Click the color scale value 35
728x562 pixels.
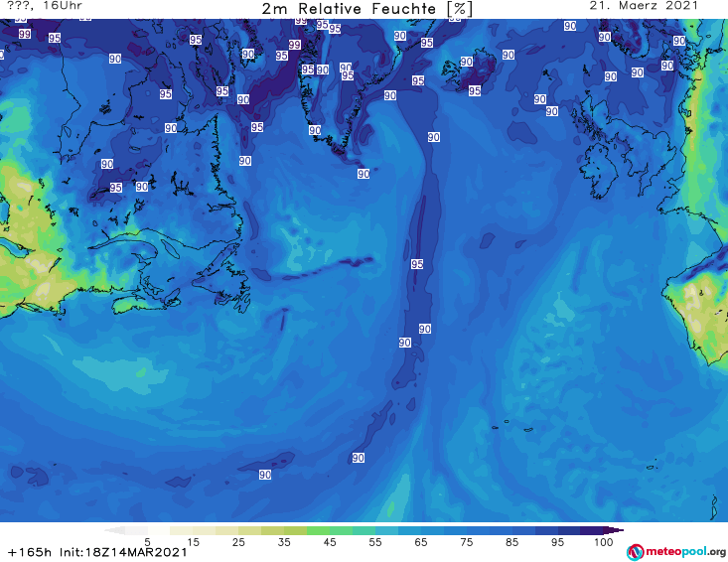pyautogui.click(x=284, y=542)
